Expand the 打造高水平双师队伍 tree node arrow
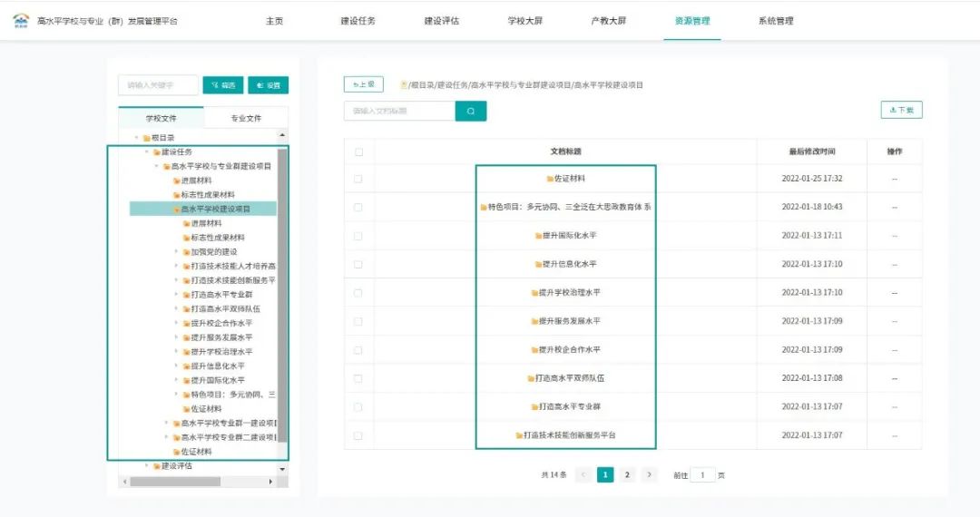The height and width of the screenshot is (517, 980). (176, 309)
